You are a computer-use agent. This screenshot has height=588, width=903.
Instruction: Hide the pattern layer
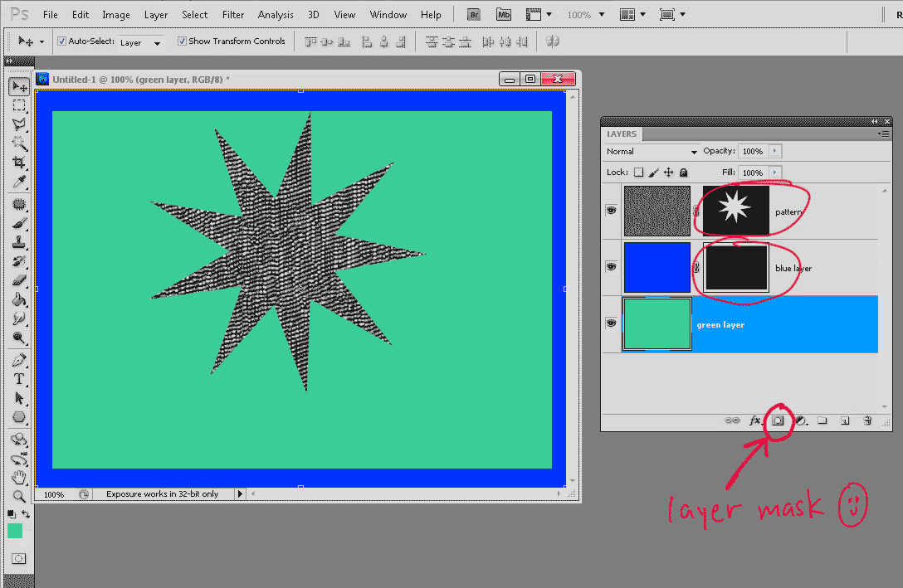point(612,211)
